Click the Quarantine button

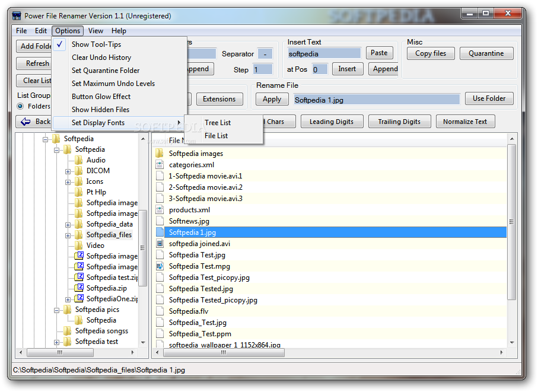(x=486, y=53)
